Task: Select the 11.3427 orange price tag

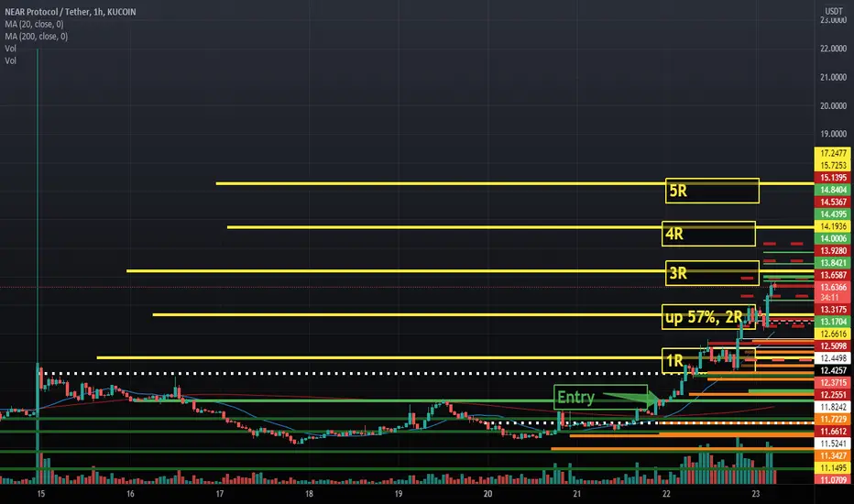Action: (833, 455)
